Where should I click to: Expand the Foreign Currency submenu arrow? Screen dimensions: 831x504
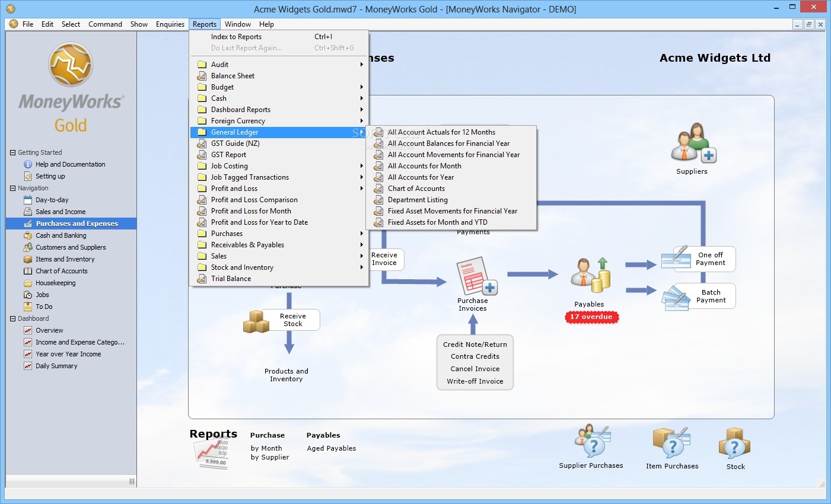point(361,121)
